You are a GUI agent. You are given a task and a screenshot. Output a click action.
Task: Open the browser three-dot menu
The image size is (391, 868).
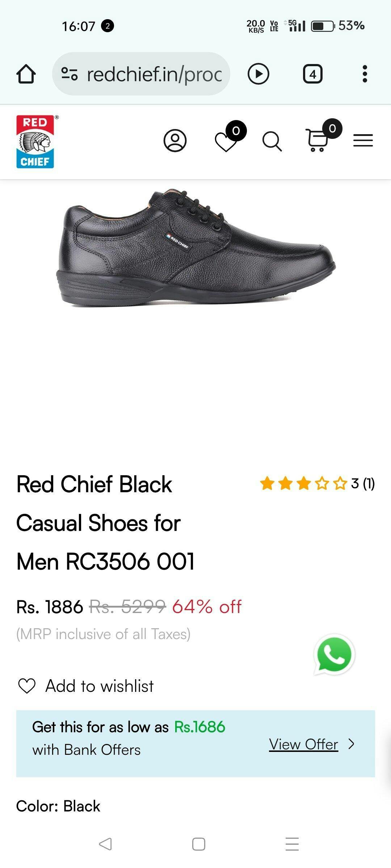(365, 74)
